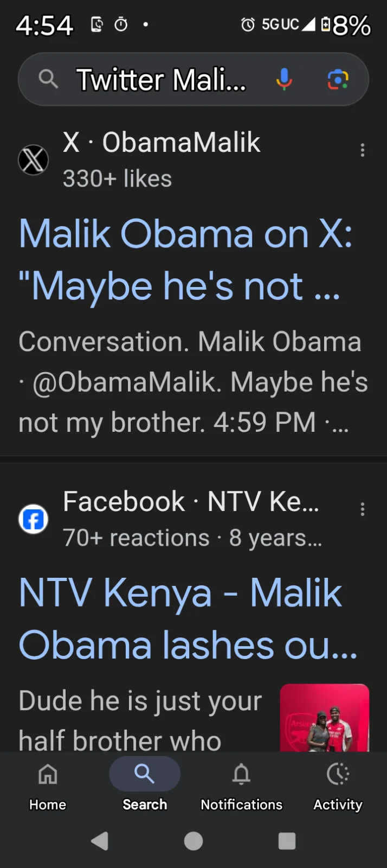
Task: Open the X site logo icon
Action: pos(34,160)
